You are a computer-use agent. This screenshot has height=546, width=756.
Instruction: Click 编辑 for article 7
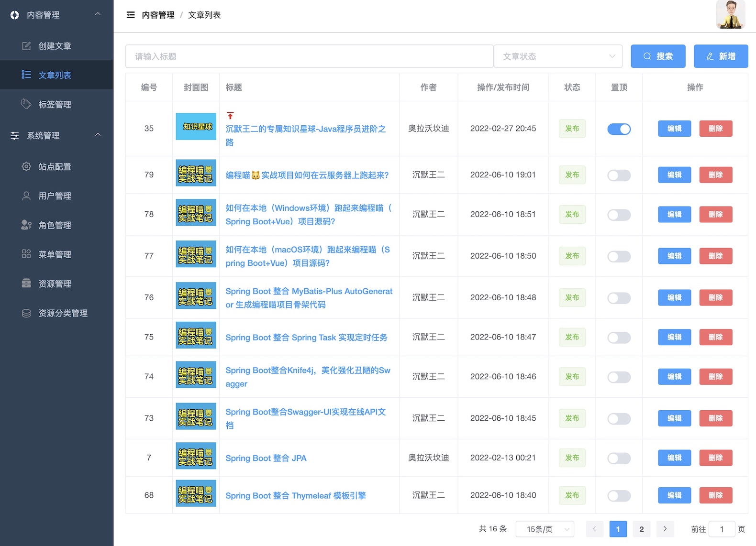click(x=675, y=458)
